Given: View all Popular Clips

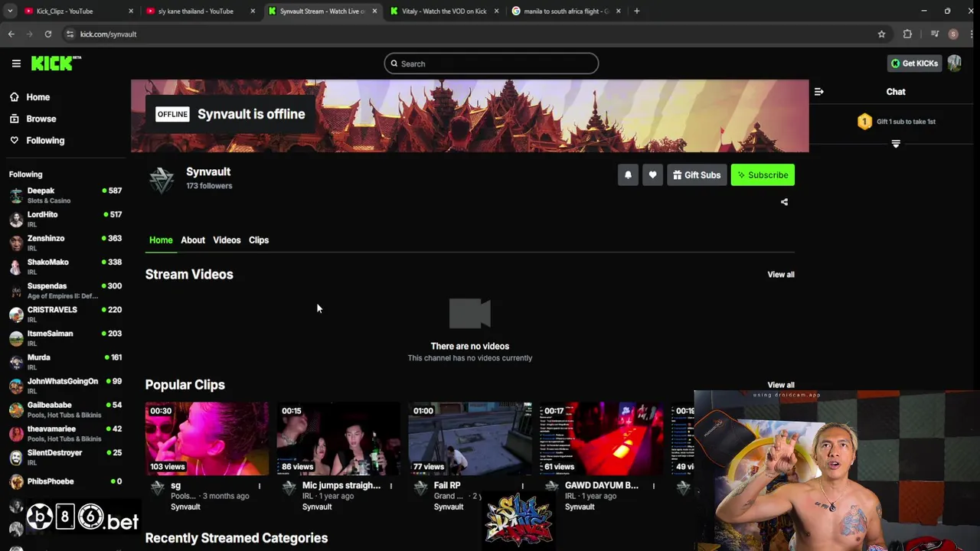Looking at the screenshot, I should (x=781, y=385).
